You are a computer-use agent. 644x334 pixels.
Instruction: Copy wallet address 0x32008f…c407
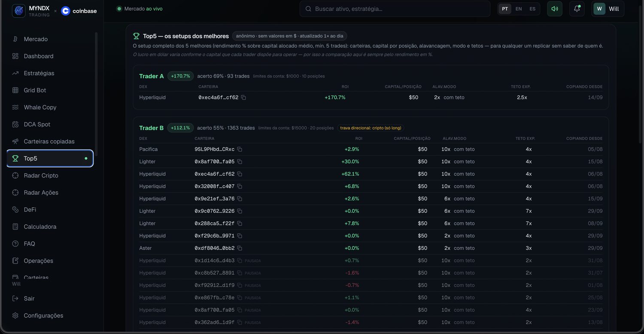[240, 187]
